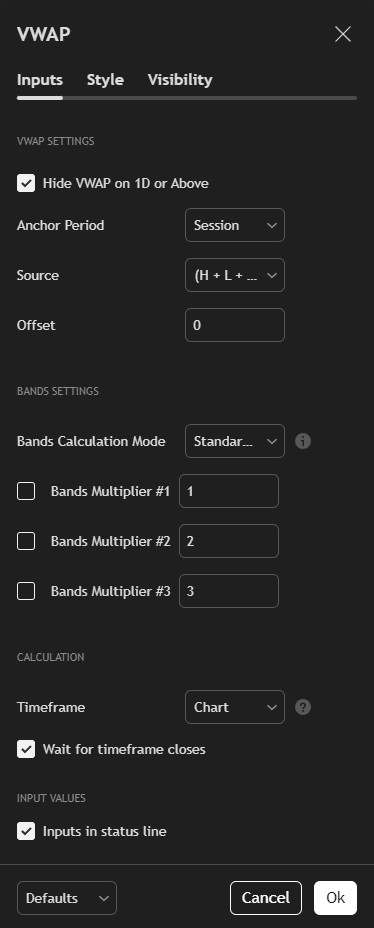Uncheck Wait for timeframe closes
Image resolution: width=374 pixels, height=928 pixels.
(x=26, y=749)
